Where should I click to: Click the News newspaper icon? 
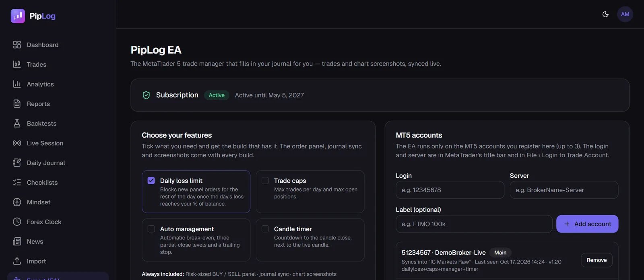click(x=17, y=242)
